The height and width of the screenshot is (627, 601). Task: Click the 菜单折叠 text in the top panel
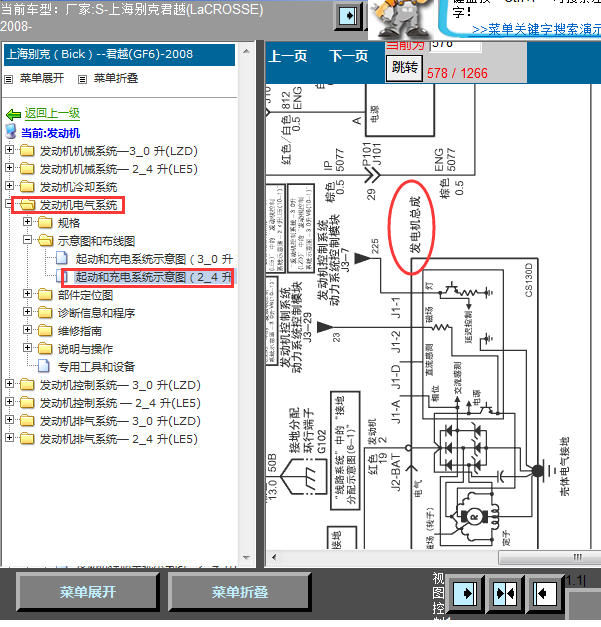click(116, 78)
